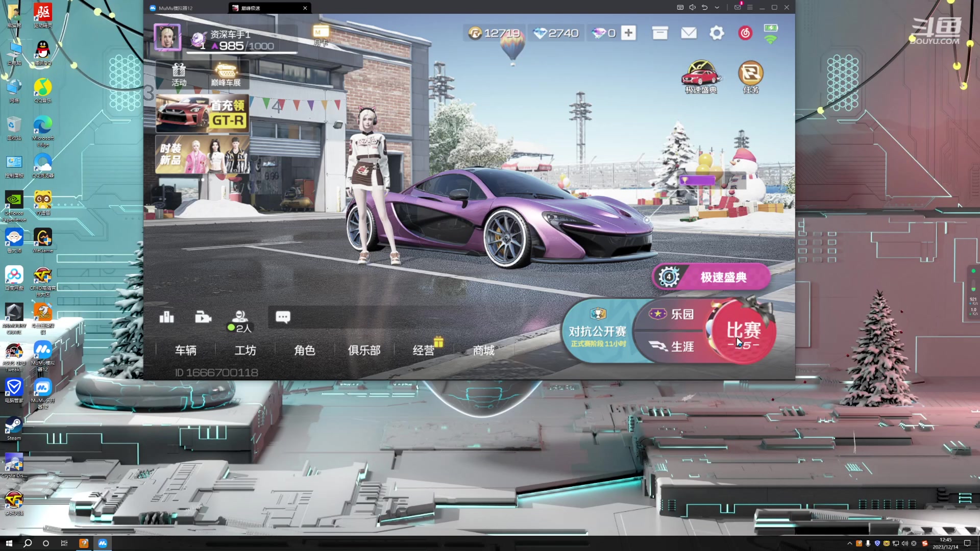Open the 时装新品 fashion banner
The width and height of the screenshot is (980, 551).
click(203, 154)
